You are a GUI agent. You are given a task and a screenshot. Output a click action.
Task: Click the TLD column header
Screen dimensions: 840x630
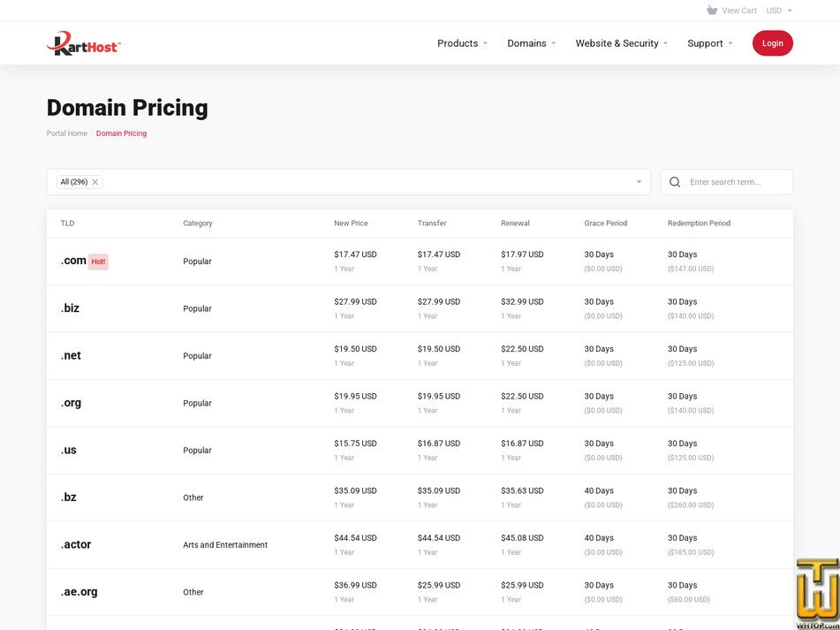[67, 224]
